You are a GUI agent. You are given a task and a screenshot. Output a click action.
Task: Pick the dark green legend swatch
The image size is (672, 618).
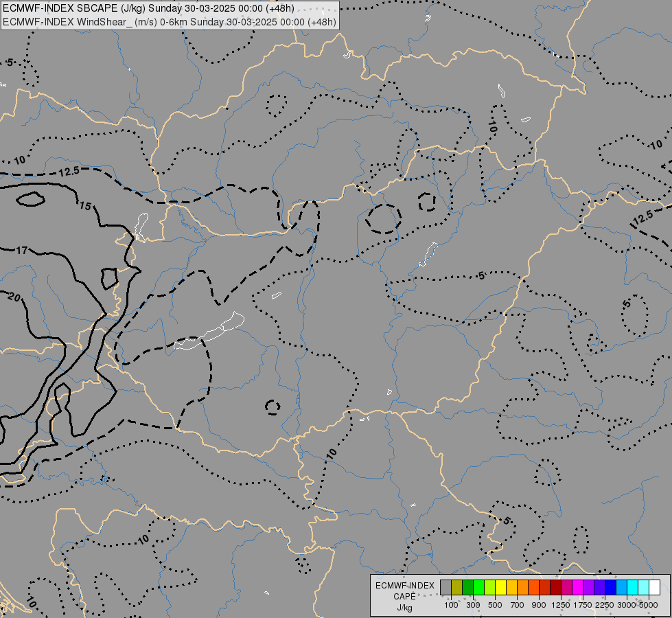[467, 587]
